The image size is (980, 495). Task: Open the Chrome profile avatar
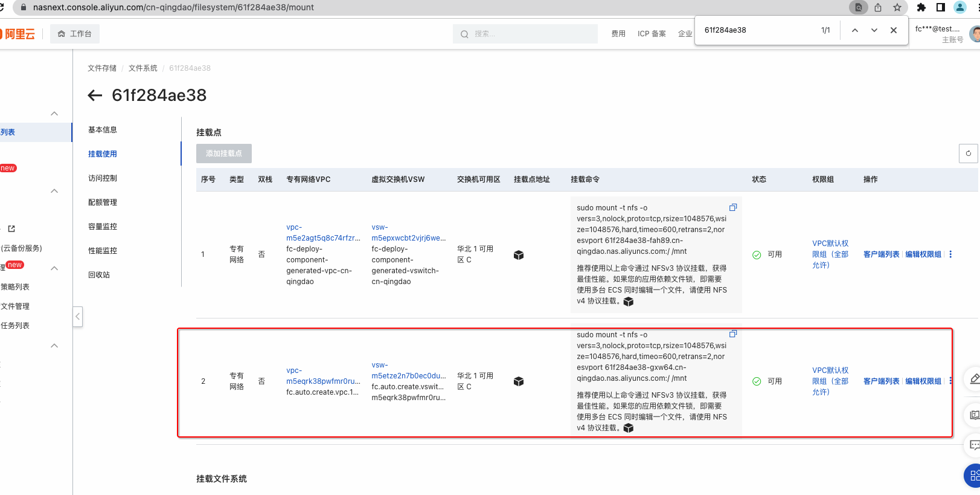(960, 7)
